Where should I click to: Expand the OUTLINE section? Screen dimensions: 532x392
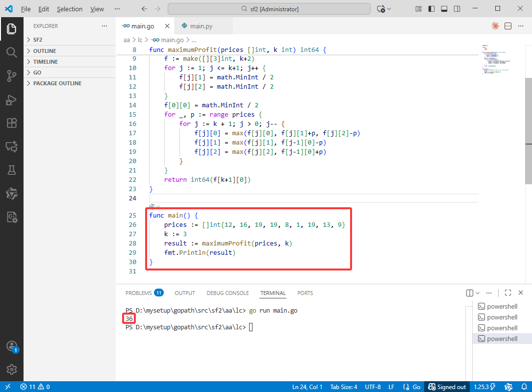[x=70, y=51]
